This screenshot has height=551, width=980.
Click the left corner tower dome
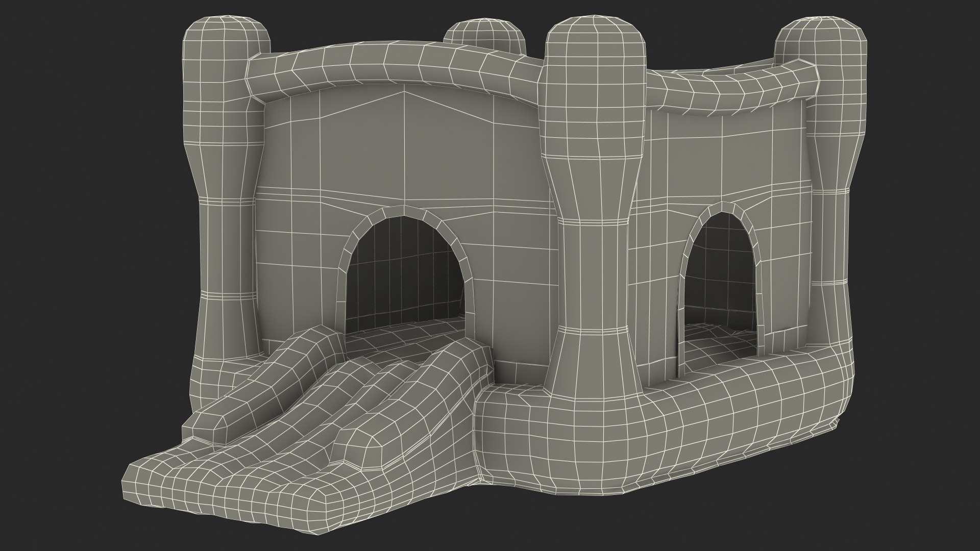(x=228, y=40)
